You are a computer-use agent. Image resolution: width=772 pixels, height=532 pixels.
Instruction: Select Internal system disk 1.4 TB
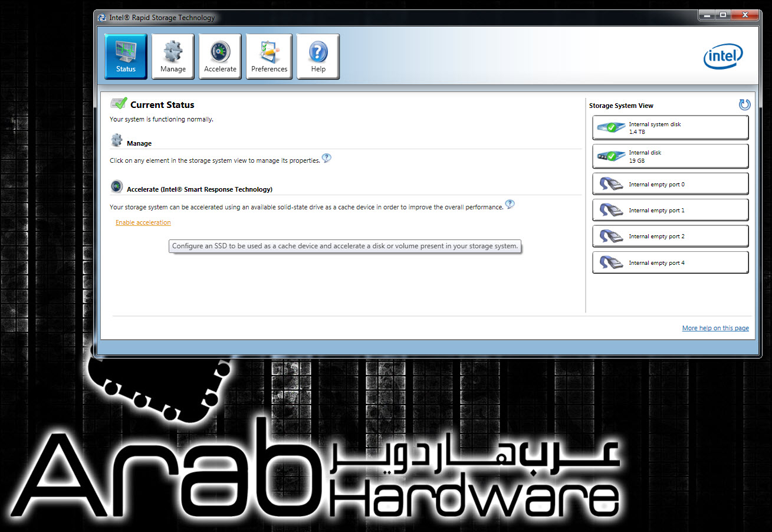(671, 127)
